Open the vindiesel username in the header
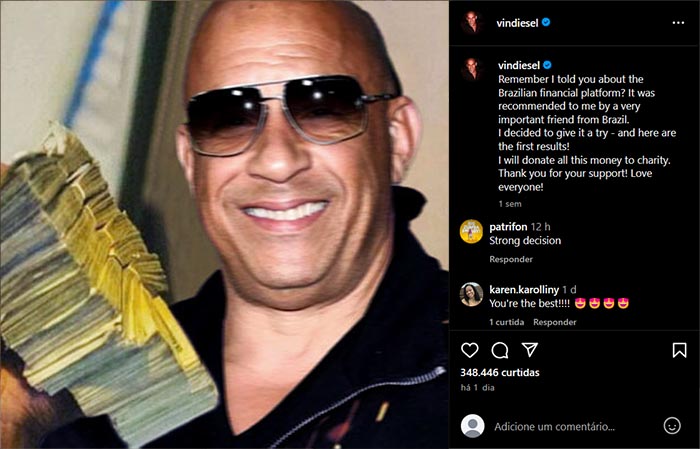The image size is (700, 449). 517,23
